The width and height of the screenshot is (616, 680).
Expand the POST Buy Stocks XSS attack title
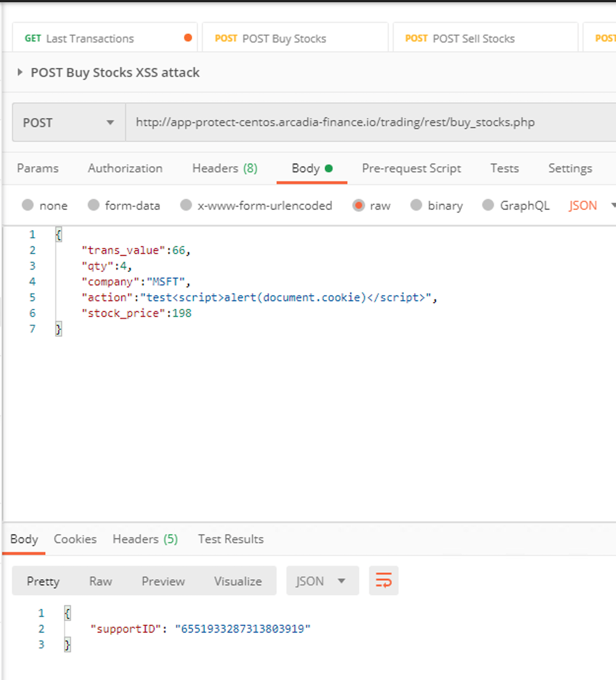coord(20,72)
